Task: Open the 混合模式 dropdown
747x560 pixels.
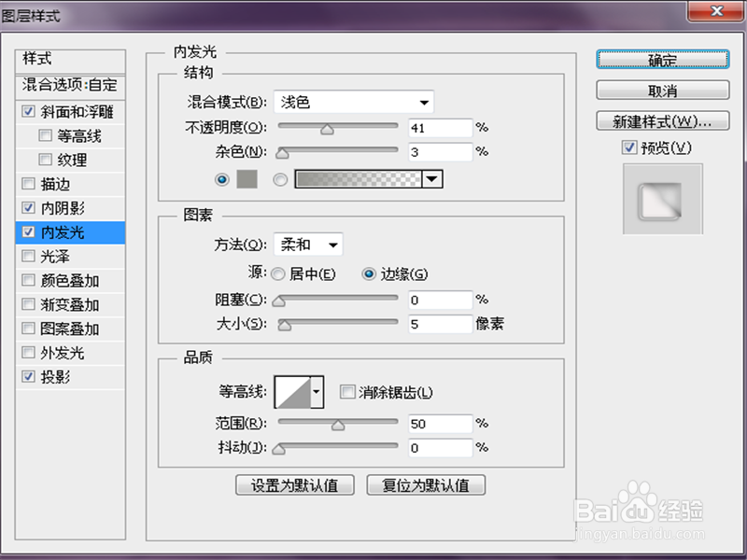Action: coord(354,102)
